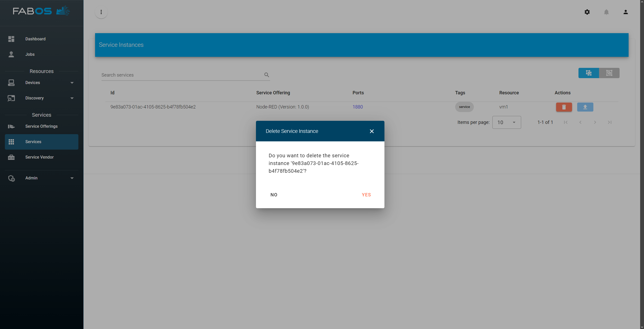The image size is (644, 329).
Task: Open the upload action for the Node-RED instance
Action: (585, 107)
